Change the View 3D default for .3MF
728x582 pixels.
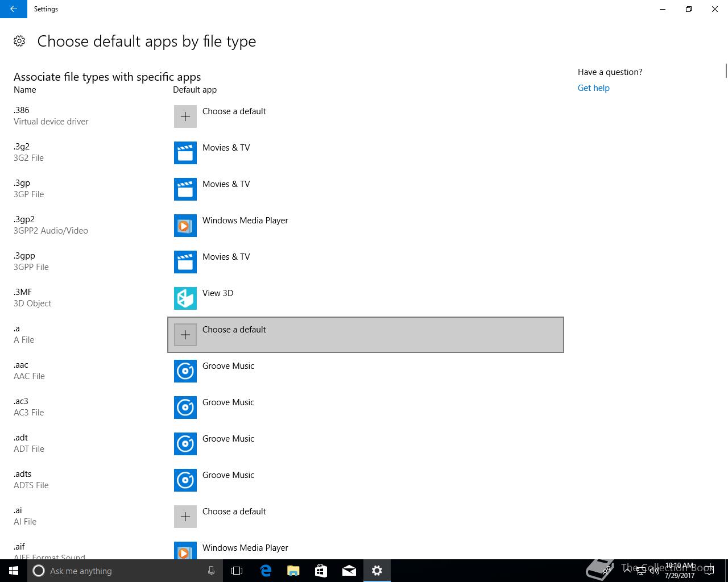366,298
